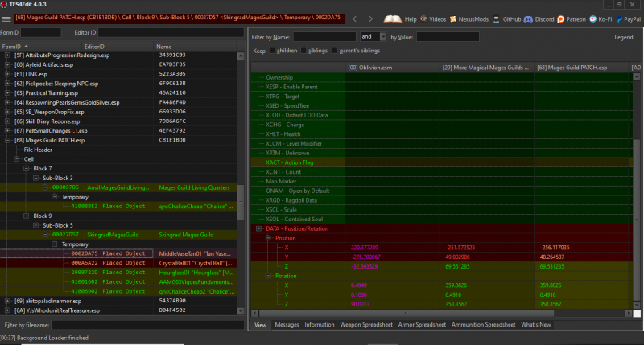Open the Ko-Fi icon

[592, 18]
